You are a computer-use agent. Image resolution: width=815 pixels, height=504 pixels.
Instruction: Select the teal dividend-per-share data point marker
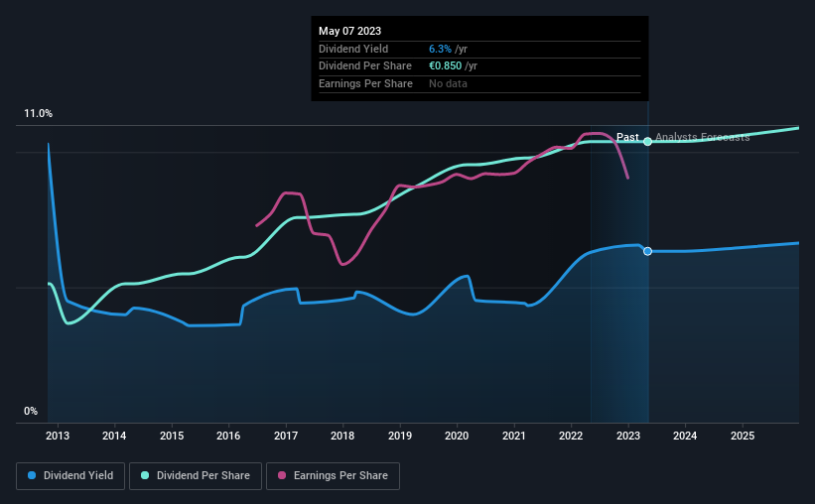pos(647,141)
